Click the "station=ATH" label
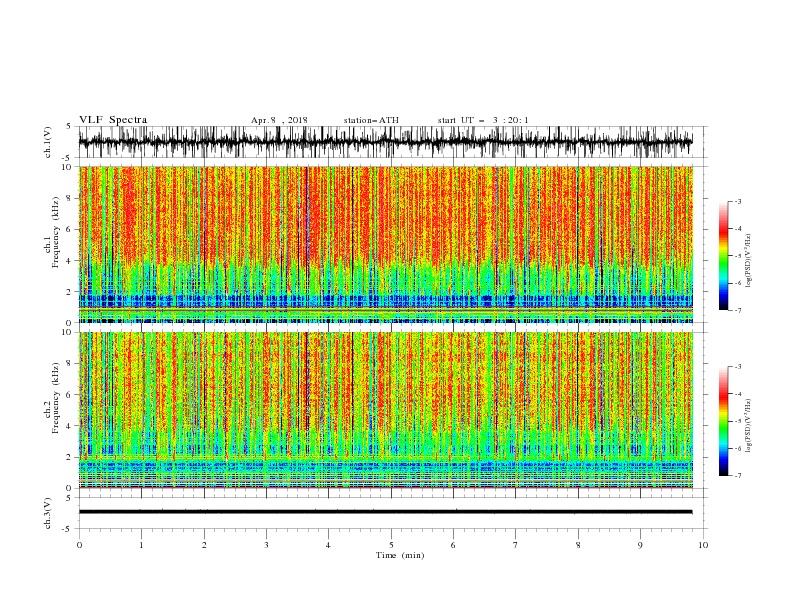The height and width of the screenshot is (612, 792). [371, 120]
